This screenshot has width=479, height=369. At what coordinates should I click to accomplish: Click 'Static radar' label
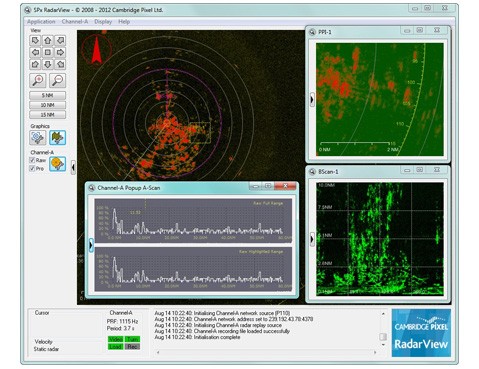(46, 349)
